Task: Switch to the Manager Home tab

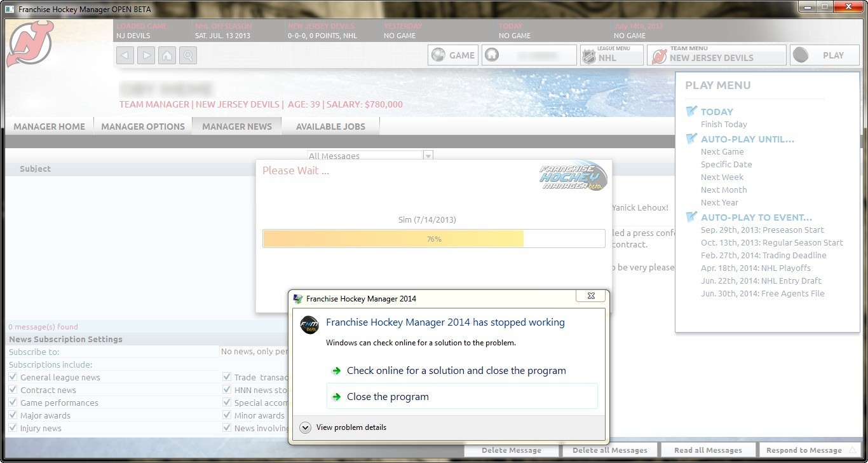Action: (49, 127)
